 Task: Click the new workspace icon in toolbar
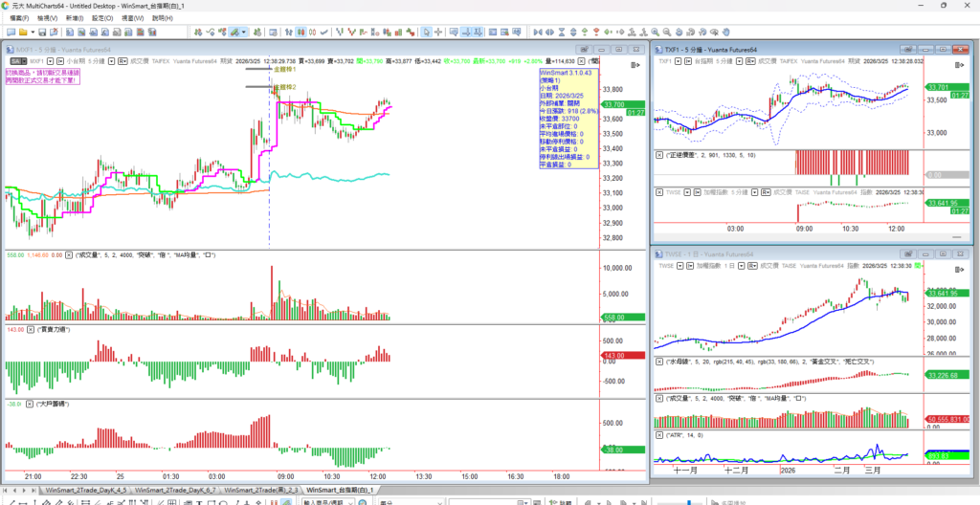[11, 31]
